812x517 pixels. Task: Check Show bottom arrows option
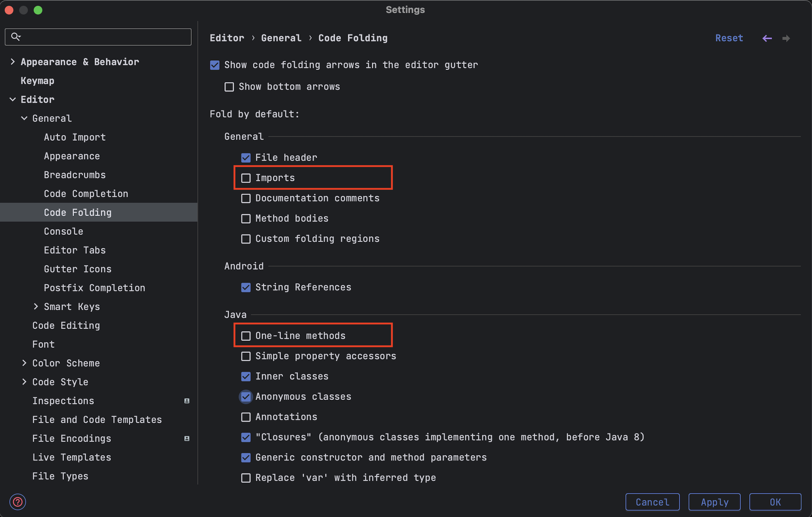[229, 87]
